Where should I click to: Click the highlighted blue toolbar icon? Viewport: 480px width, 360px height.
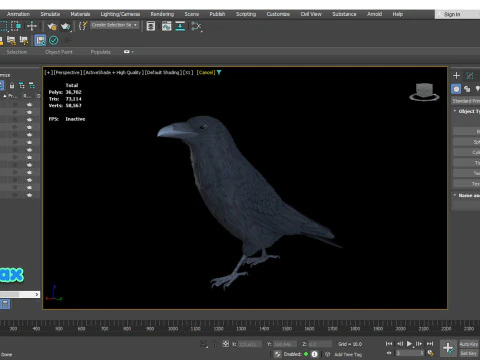pos(40,41)
